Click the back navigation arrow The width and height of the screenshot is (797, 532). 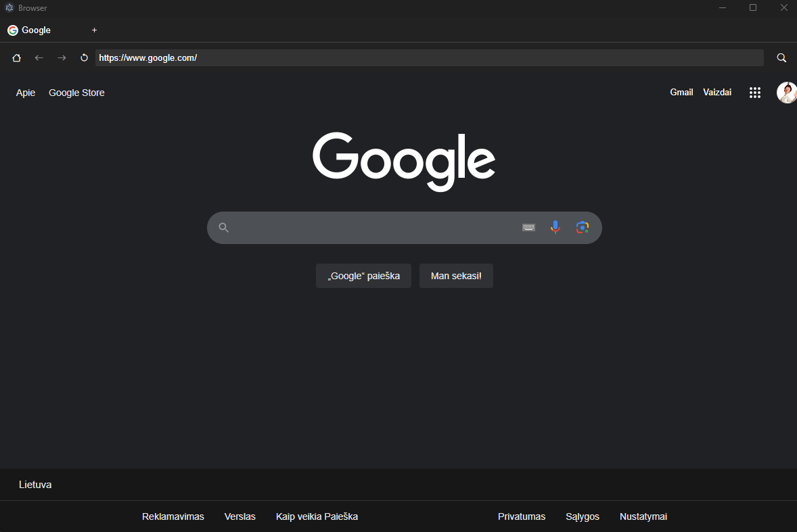39,58
